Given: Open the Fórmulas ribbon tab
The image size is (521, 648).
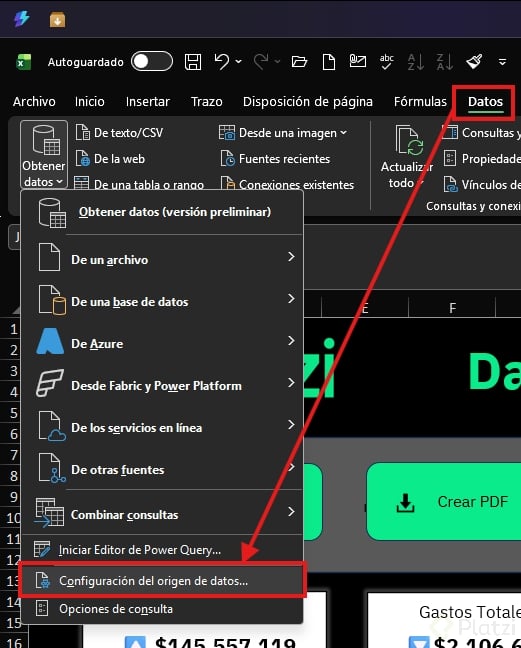Looking at the screenshot, I should (420, 102).
